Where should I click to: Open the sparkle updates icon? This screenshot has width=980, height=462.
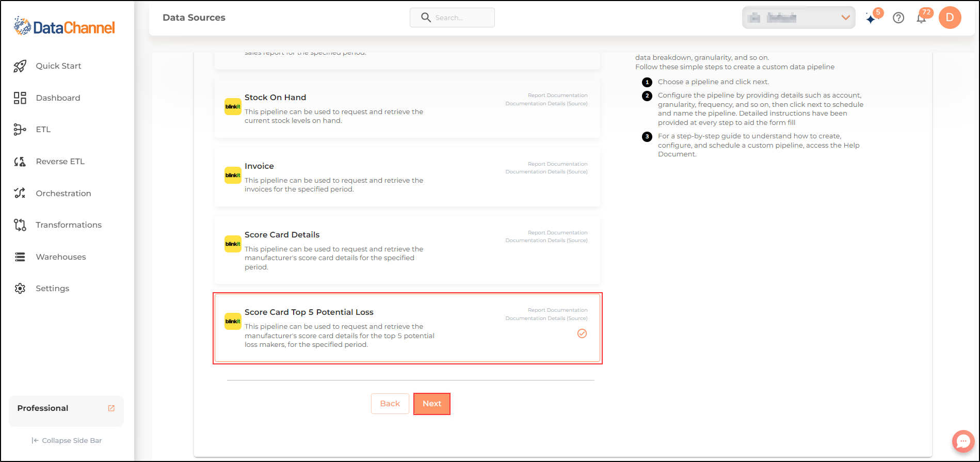click(871, 19)
